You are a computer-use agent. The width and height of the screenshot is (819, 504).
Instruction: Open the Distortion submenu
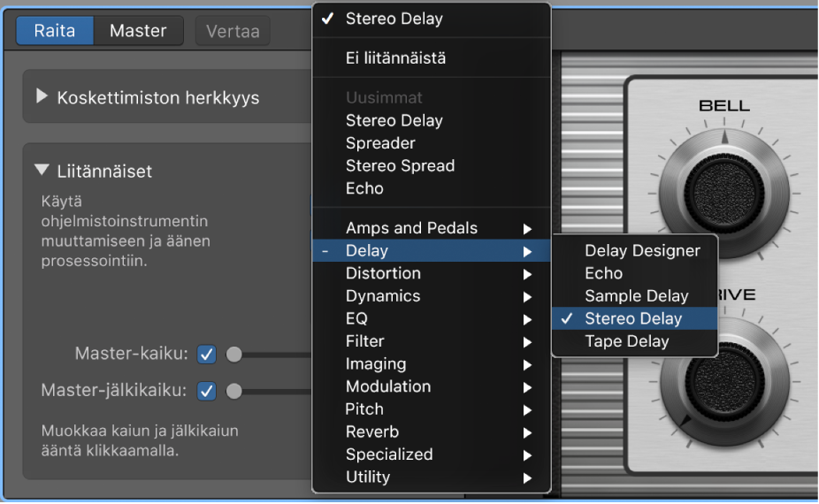[383, 273]
